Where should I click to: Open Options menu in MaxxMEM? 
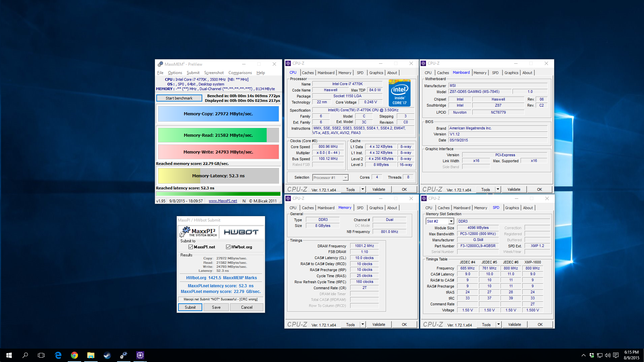tap(175, 73)
